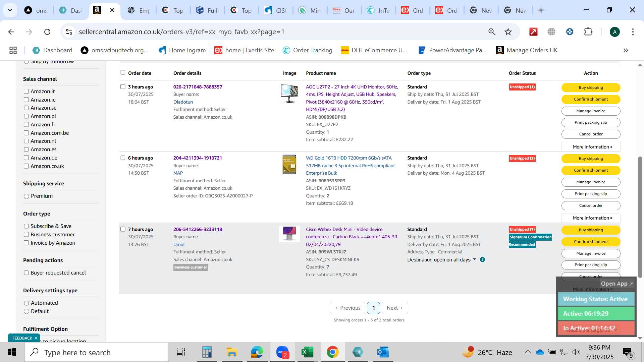644x362 pixels.
Task: Open App from the working status widget
Action: [x=616, y=284]
